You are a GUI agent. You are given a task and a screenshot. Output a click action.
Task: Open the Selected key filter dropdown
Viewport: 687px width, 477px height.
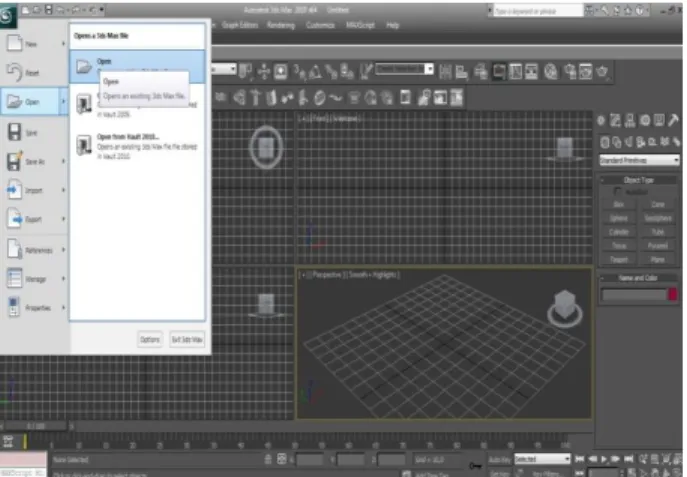(542, 459)
